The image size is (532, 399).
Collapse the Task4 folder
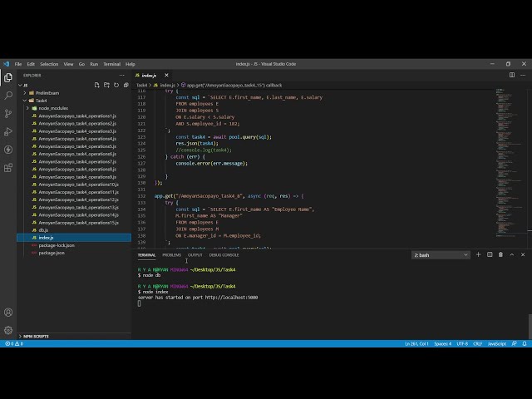coord(25,101)
